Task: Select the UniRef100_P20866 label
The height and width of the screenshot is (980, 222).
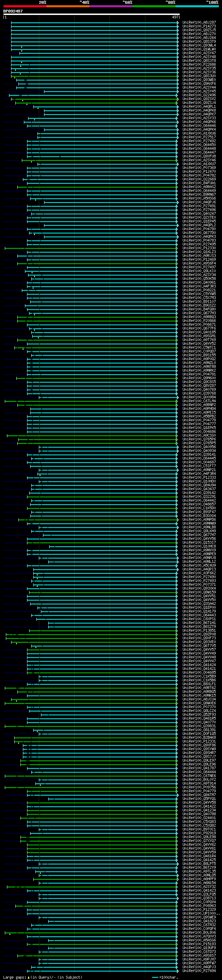Action: 199,321
